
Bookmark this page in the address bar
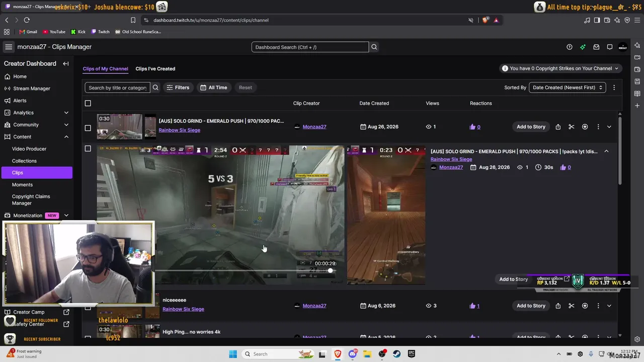[133, 20]
